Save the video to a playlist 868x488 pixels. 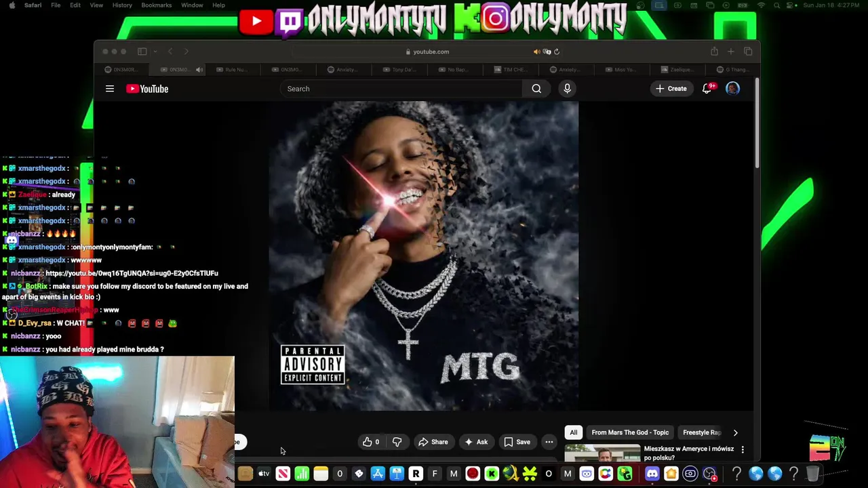(x=517, y=442)
